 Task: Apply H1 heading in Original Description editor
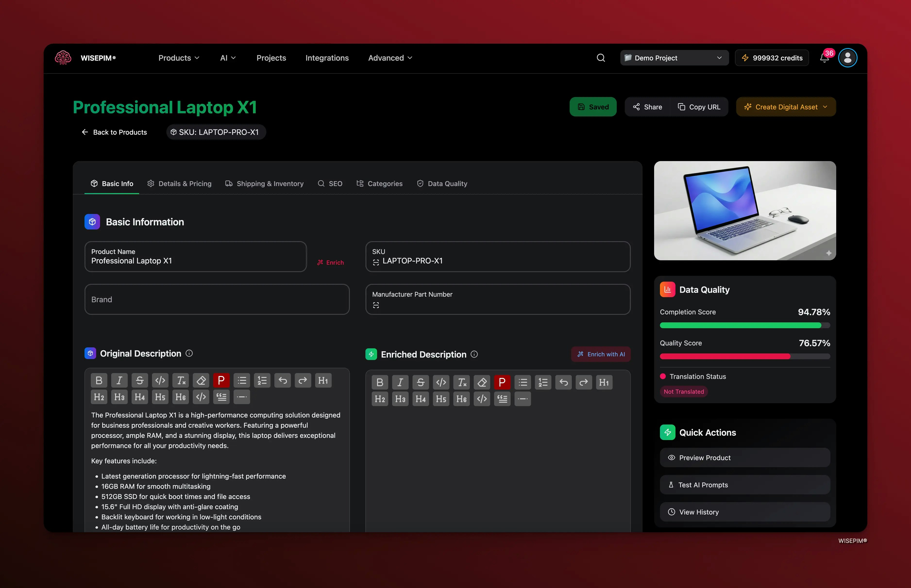pyautogui.click(x=323, y=380)
